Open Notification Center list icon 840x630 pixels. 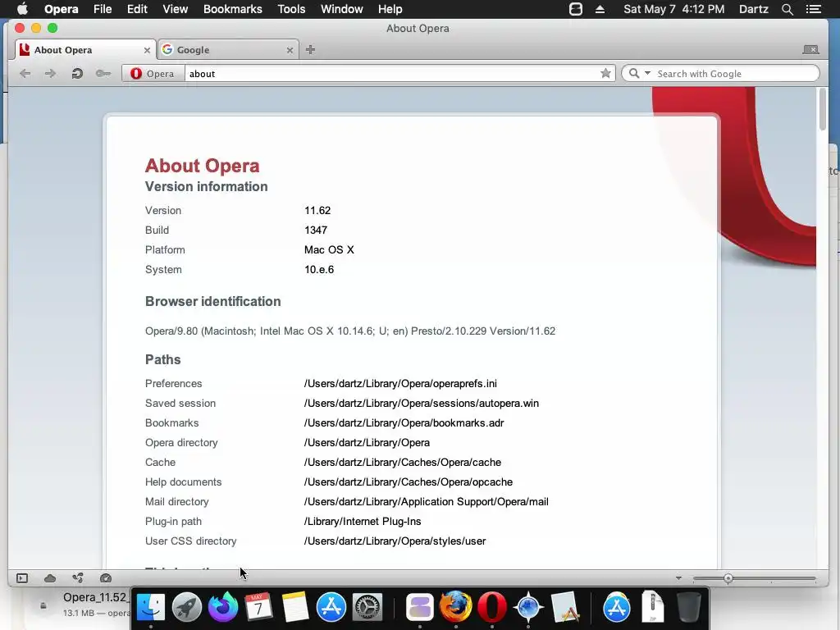814,9
